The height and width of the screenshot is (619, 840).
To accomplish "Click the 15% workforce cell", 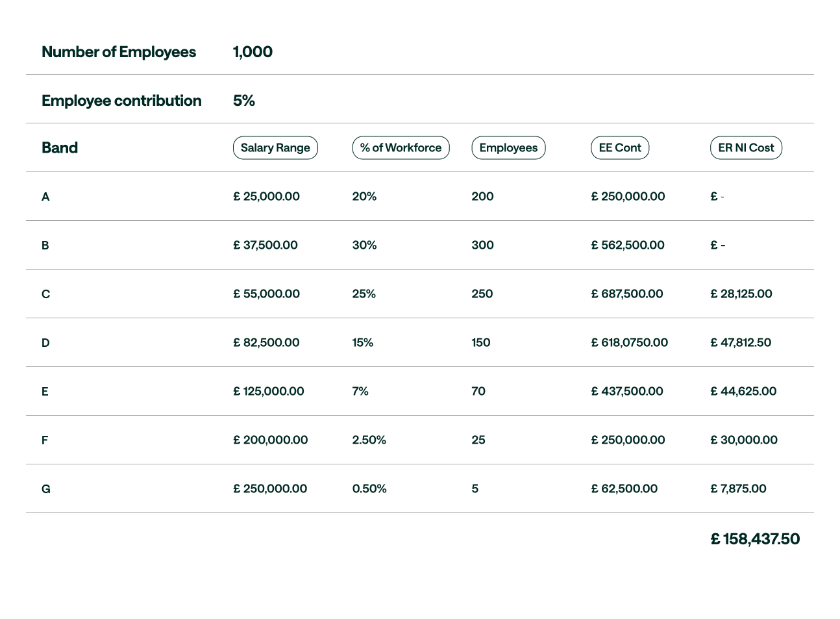I will click(363, 342).
